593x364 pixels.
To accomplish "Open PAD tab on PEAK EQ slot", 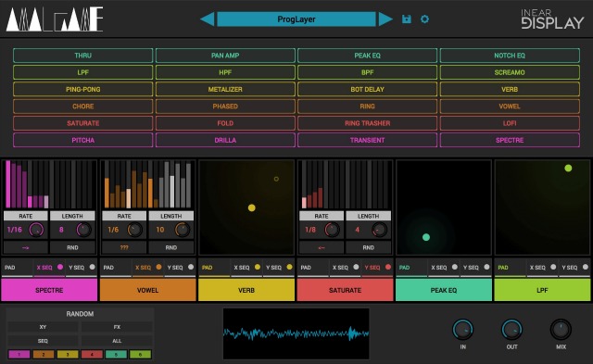I will 411,268.
